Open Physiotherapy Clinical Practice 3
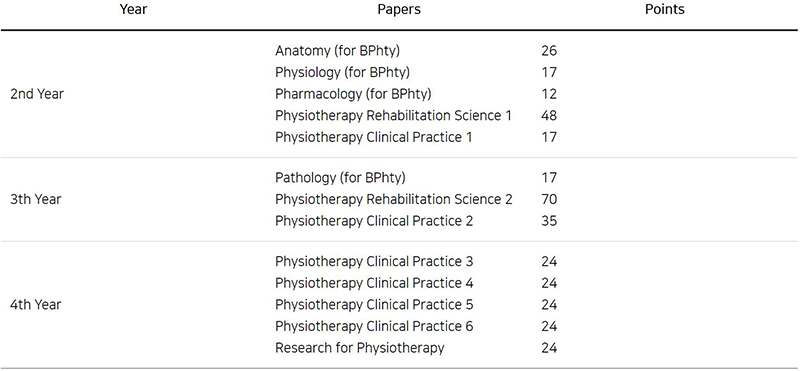This screenshot has height=371, width=800. point(374,261)
